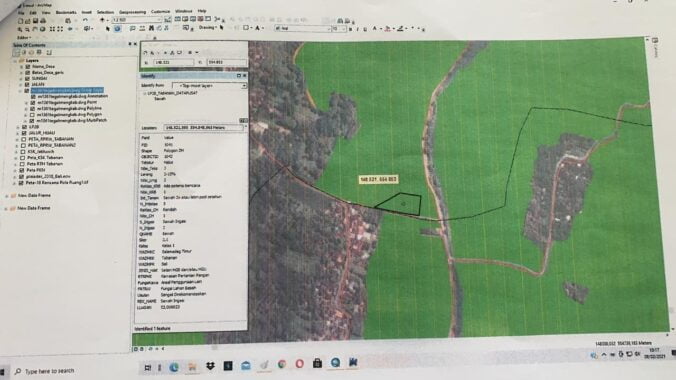The width and height of the screenshot is (676, 380).
Task: Select the Pan hand tool
Action: 34,29
